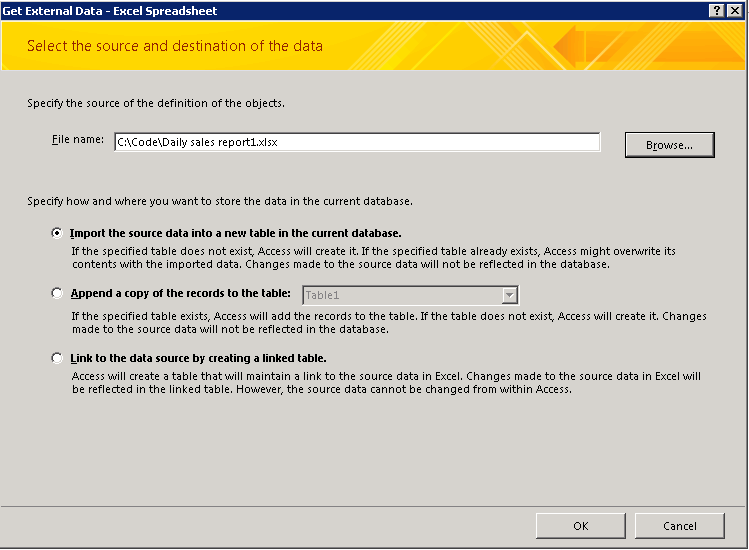Cancel the Excel import dialog

pos(679,526)
